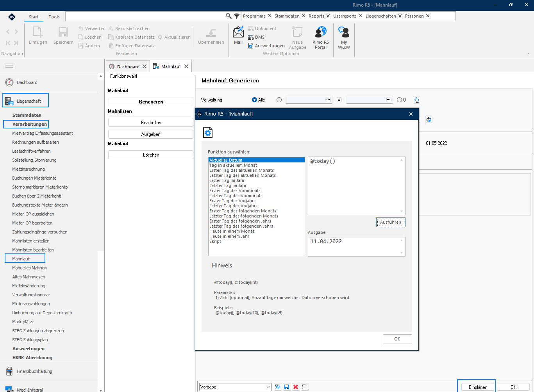Screen dimensions: 534x392
Task: Select 'Skript' in the function list
Action: [257, 241]
